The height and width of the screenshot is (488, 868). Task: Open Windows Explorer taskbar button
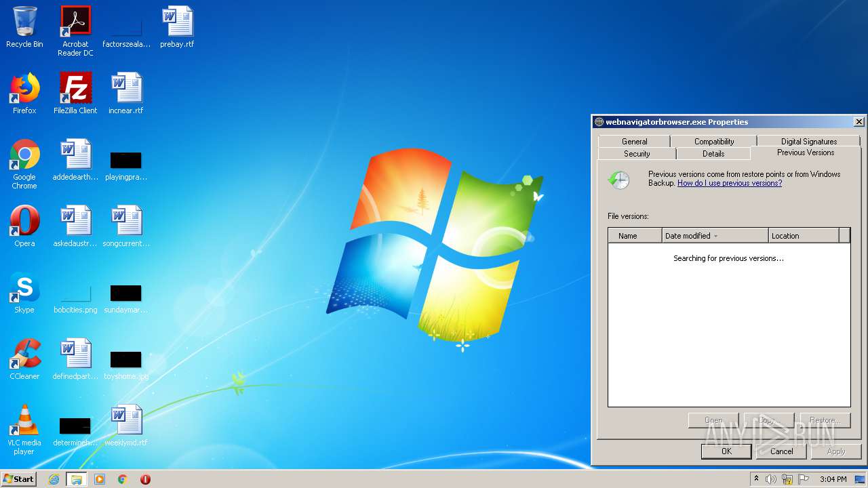[x=77, y=479]
